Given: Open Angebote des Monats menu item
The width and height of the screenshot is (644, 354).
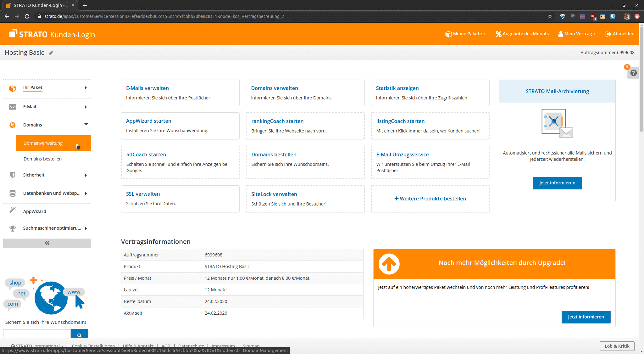Looking at the screenshot, I should click(x=522, y=34).
